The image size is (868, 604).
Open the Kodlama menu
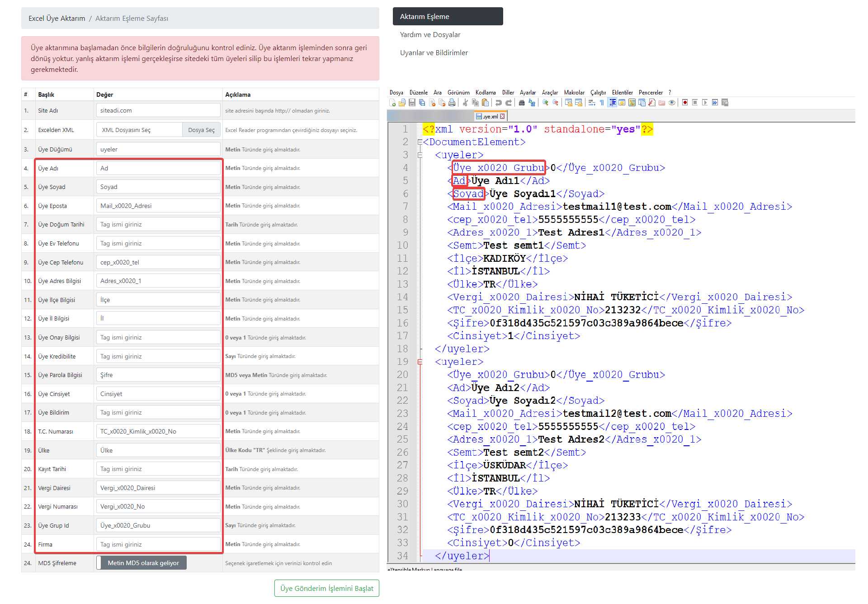tap(486, 92)
